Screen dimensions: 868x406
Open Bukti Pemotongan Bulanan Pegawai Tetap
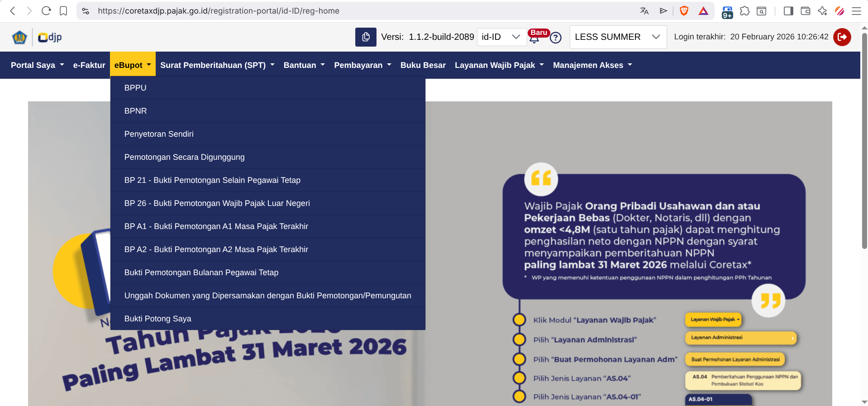pos(268,272)
